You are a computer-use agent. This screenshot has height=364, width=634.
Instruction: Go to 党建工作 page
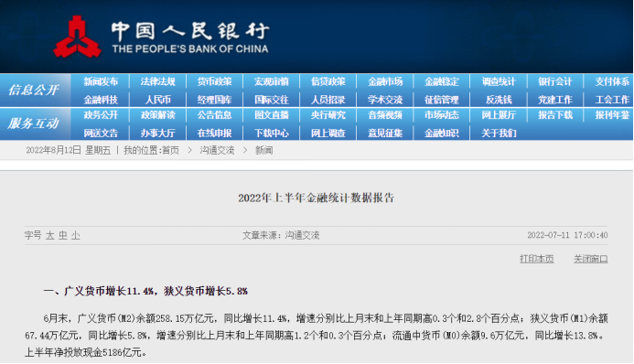[x=555, y=100]
